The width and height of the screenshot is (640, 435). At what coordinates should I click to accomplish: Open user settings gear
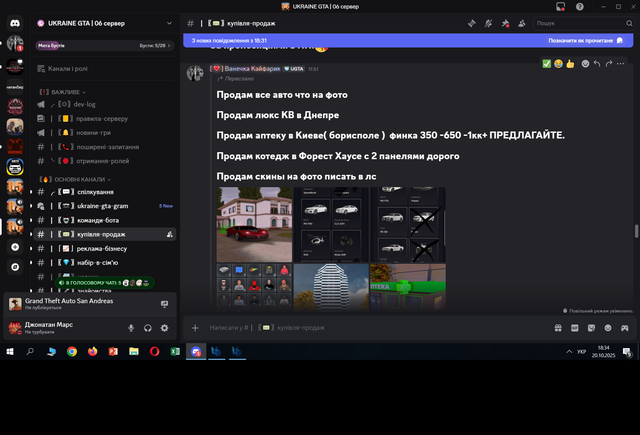click(164, 328)
